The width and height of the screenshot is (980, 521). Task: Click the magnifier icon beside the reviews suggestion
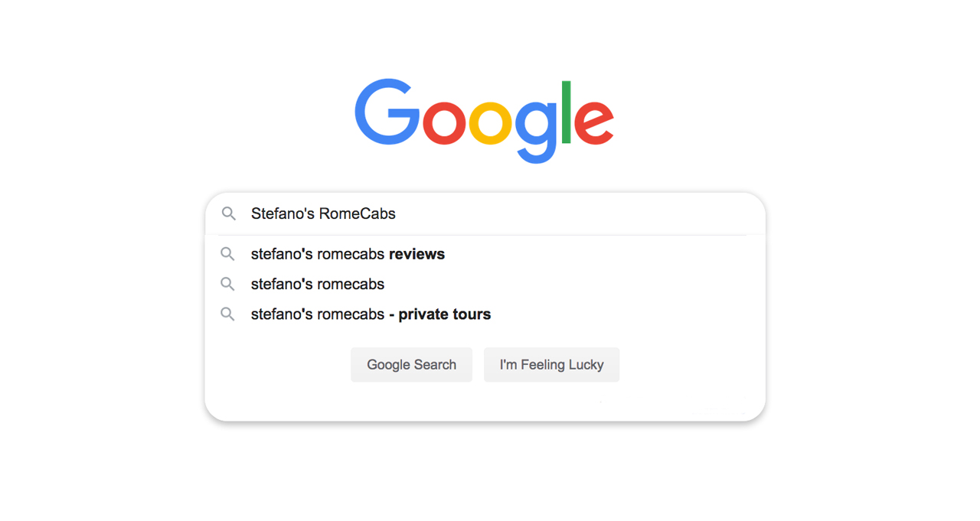(x=227, y=253)
